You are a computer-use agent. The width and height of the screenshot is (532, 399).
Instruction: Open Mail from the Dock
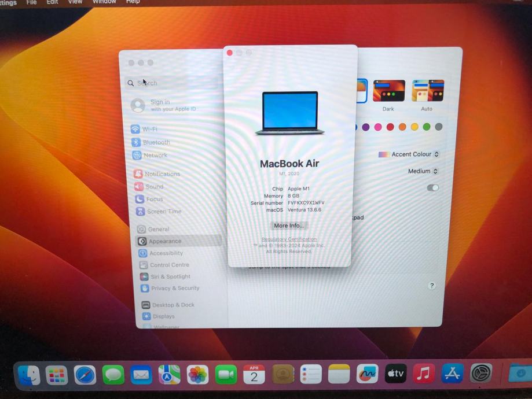(141, 375)
